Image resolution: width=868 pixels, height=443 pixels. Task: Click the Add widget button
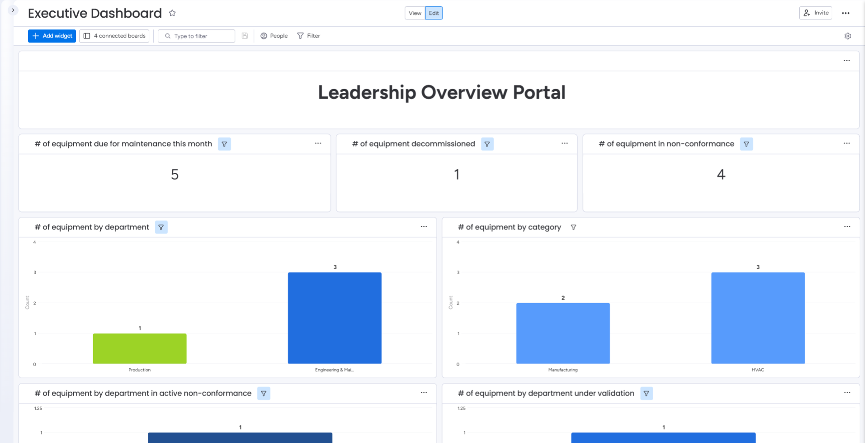[52, 36]
